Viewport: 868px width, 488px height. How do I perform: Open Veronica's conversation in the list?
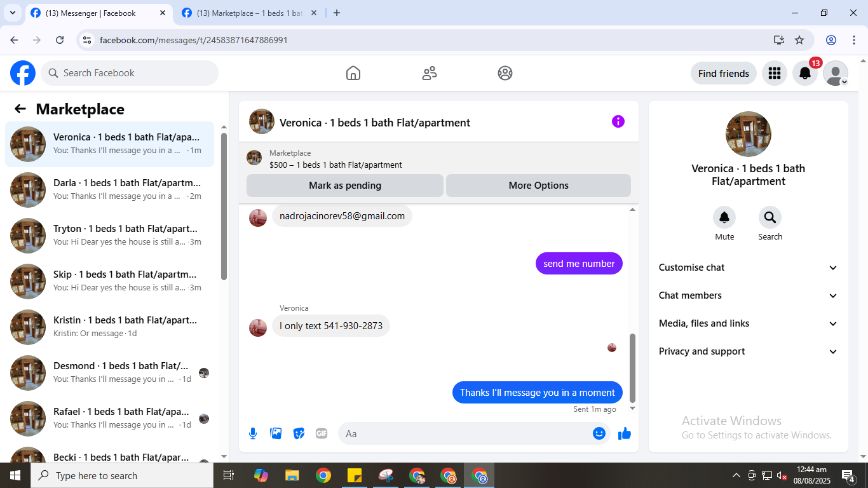(109, 144)
